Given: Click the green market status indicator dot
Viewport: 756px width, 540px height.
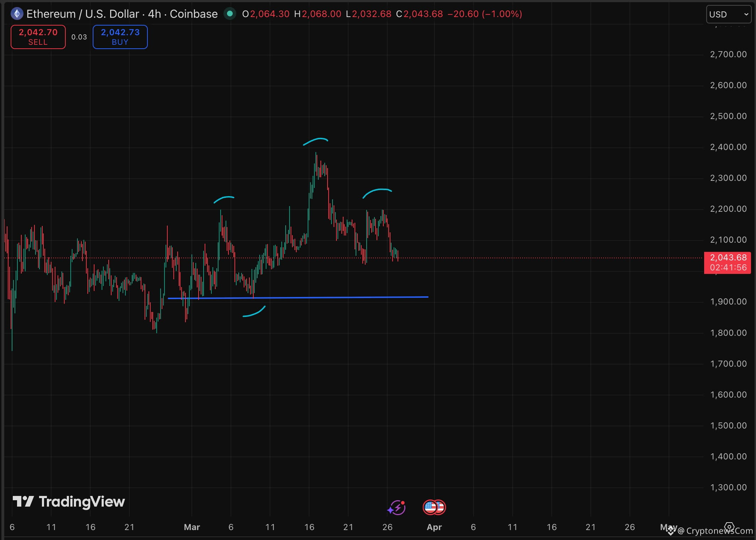Looking at the screenshot, I should click(230, 14).
